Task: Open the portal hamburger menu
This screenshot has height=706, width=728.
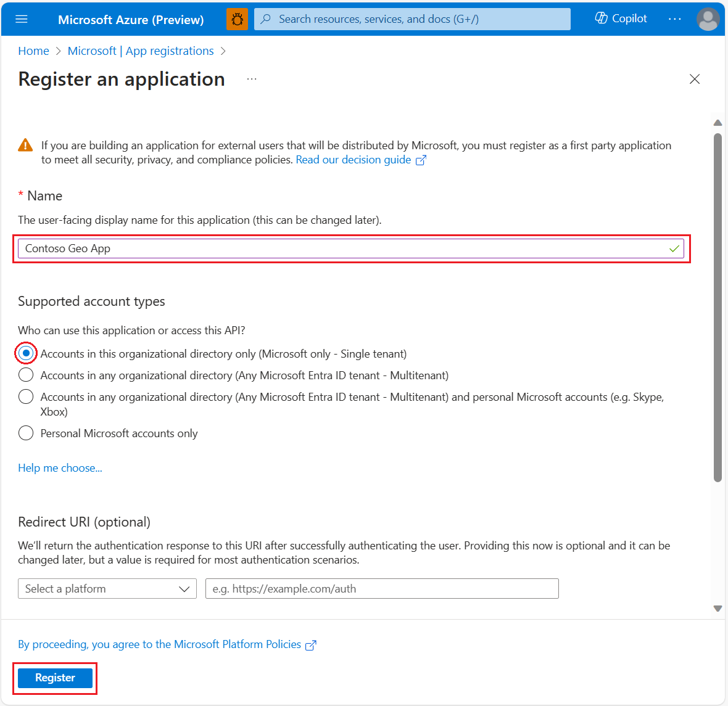Action: coord(22,18)
